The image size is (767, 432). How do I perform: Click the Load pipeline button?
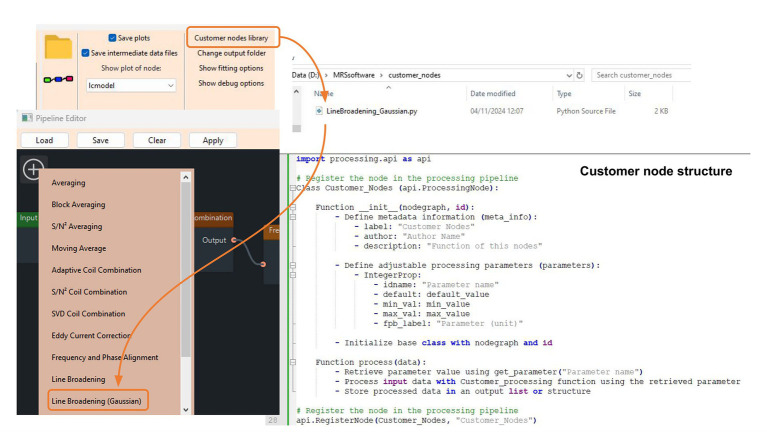coord(44,140)
